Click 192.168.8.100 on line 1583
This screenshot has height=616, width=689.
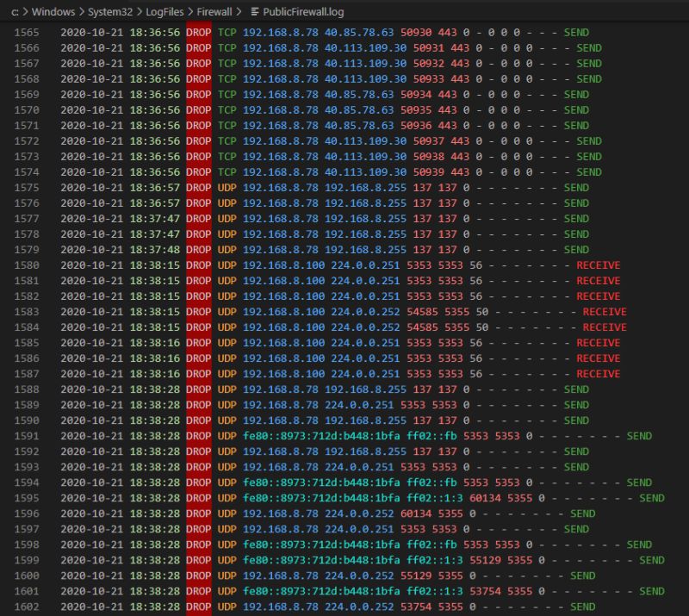pyautogui.click(x=284, y=312)
